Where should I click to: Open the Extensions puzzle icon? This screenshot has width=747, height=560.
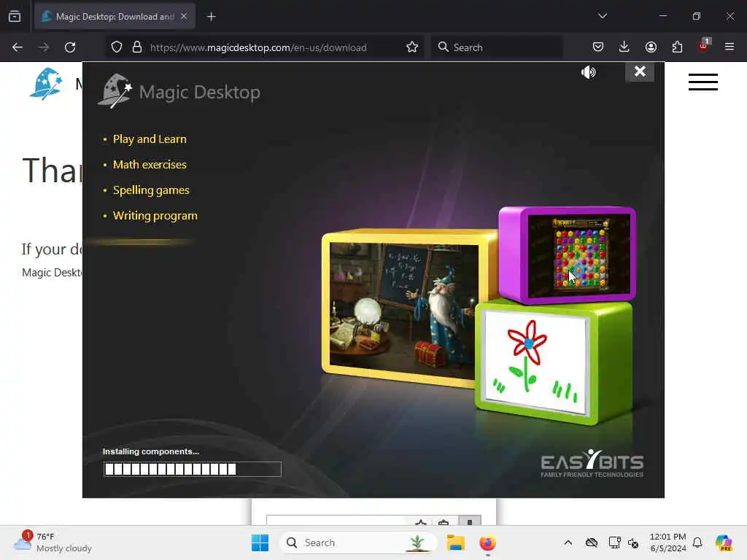coord(677,47)
